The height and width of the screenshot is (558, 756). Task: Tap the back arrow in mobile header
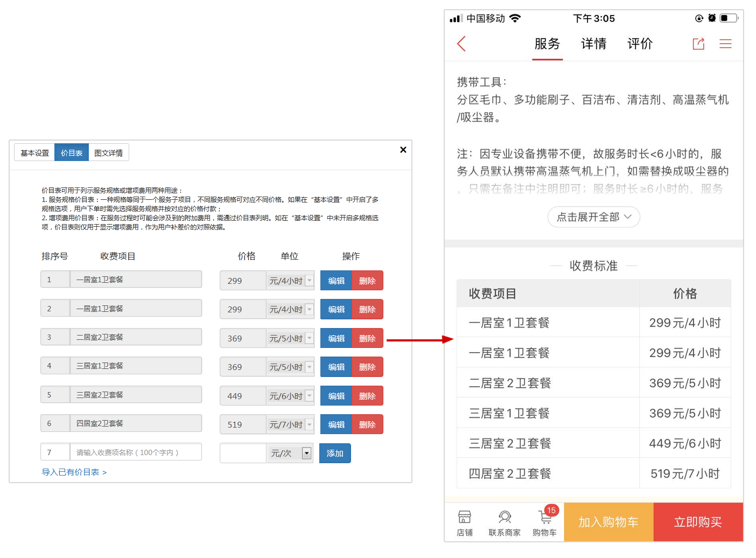coord(461,44)
